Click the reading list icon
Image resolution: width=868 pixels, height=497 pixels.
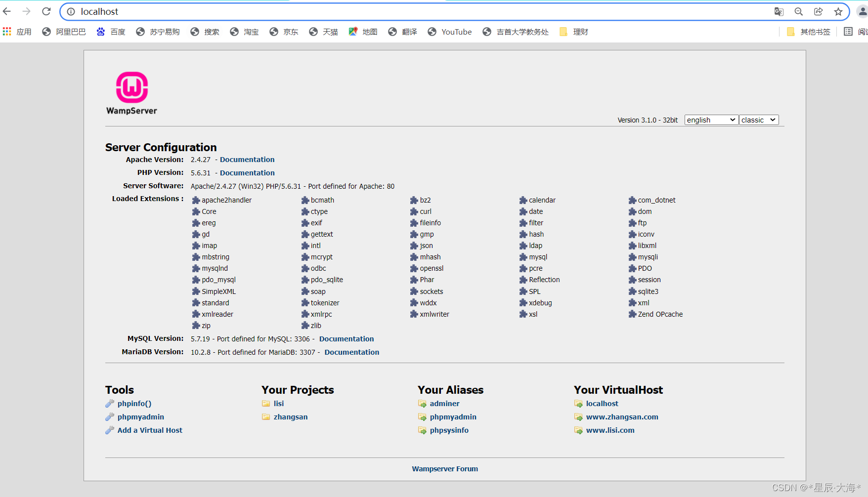click(x=848, y=32)
